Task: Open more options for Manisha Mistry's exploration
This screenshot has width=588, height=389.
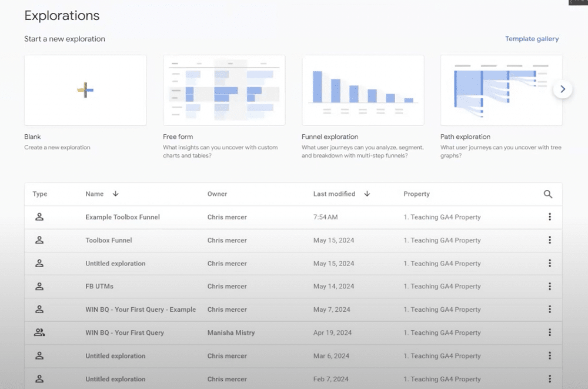Action: click(549, 333)
